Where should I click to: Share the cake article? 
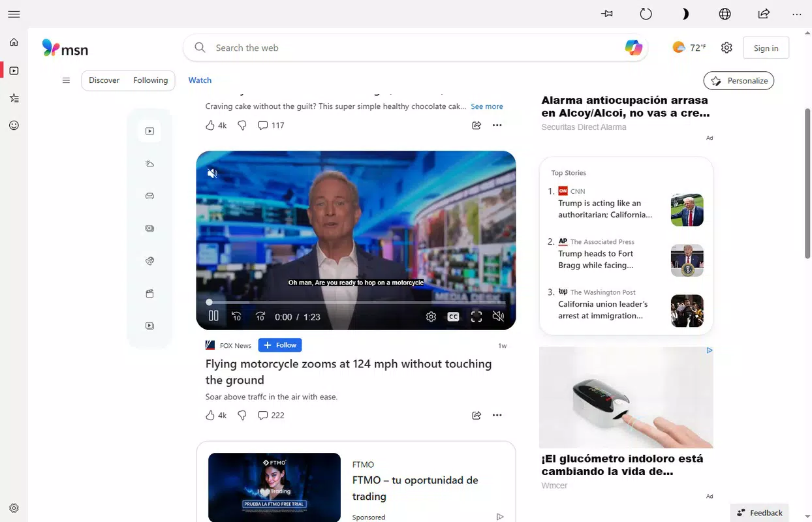click(x=476, y=125)
